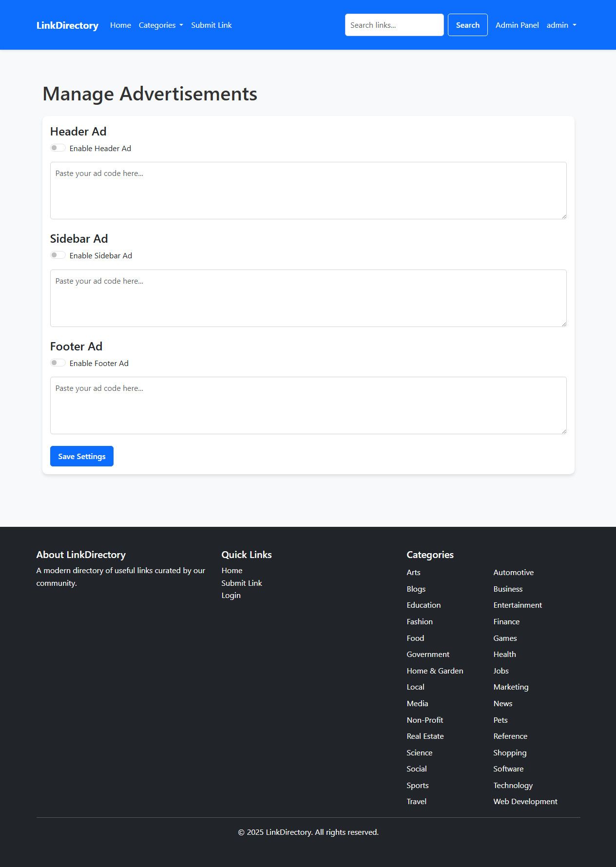Image resolution: width=616 pixels, height=867 pixels.
Task: Open the Real Estate footer category
Action: point(425,736)
